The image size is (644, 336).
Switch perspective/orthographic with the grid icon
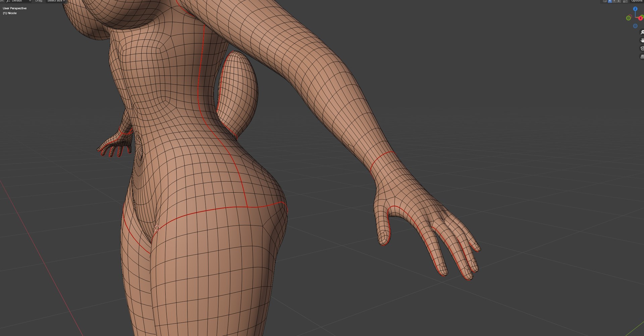[x=642, y=56]
